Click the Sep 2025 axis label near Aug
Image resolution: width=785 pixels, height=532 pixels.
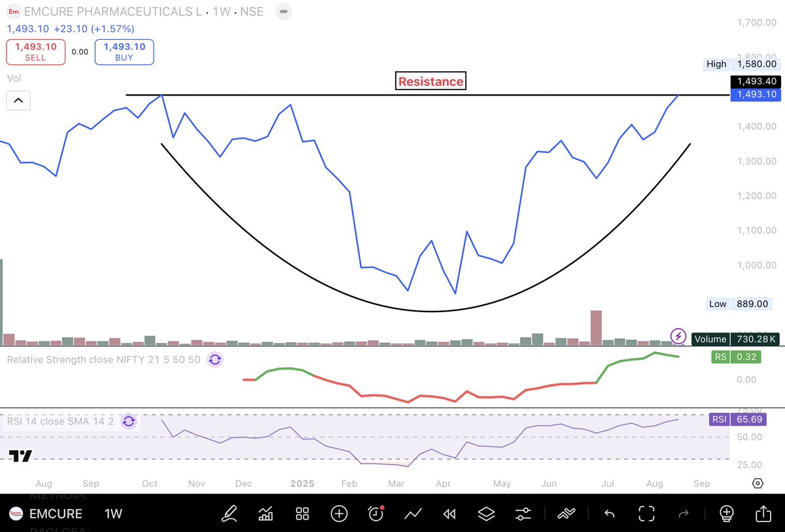701,484
